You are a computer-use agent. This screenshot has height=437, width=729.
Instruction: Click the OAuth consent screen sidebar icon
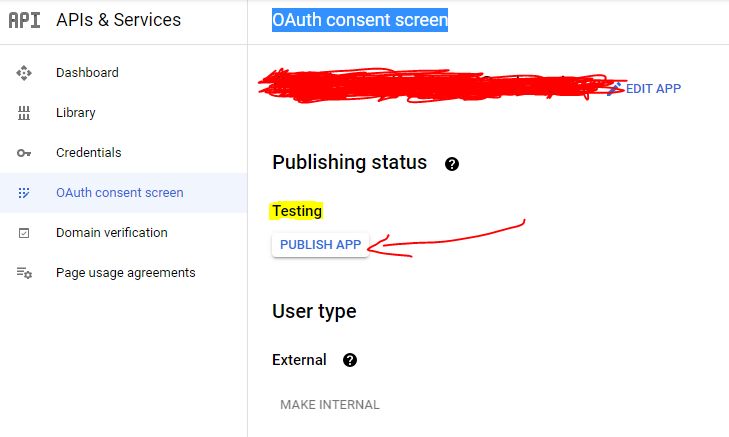tap(24, 193)
